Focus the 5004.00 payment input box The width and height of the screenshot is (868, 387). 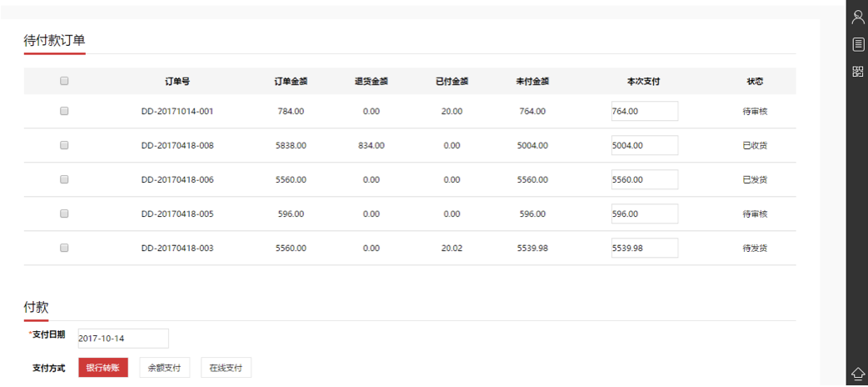pyautogui.click(x=645, y=145)
